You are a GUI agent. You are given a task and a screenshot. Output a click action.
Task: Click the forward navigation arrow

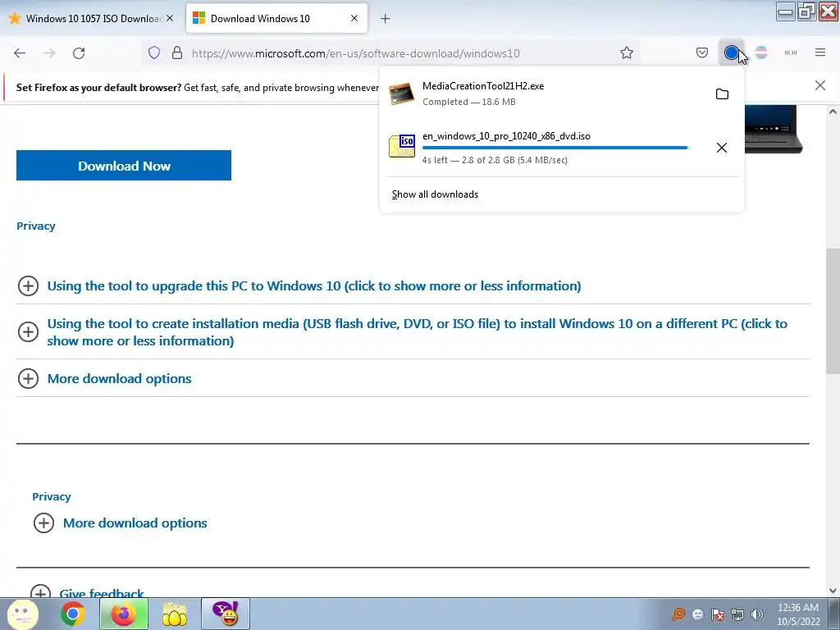49,53
